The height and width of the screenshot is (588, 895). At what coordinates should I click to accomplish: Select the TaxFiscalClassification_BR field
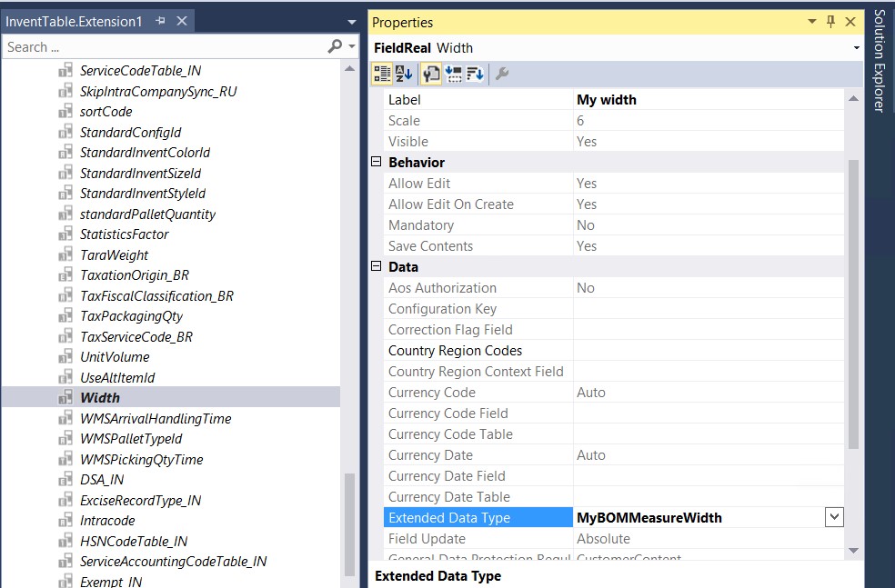point(157,295)
